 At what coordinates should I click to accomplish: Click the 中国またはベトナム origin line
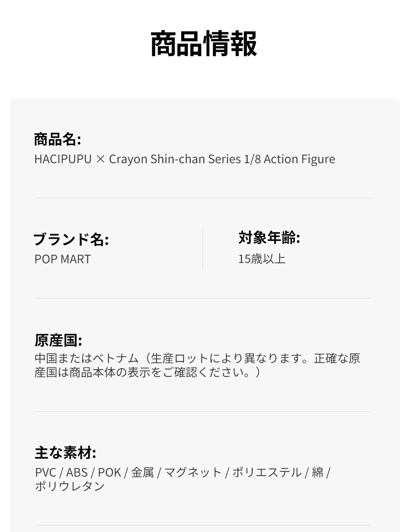pyautogui.click(x=197, y=358)
